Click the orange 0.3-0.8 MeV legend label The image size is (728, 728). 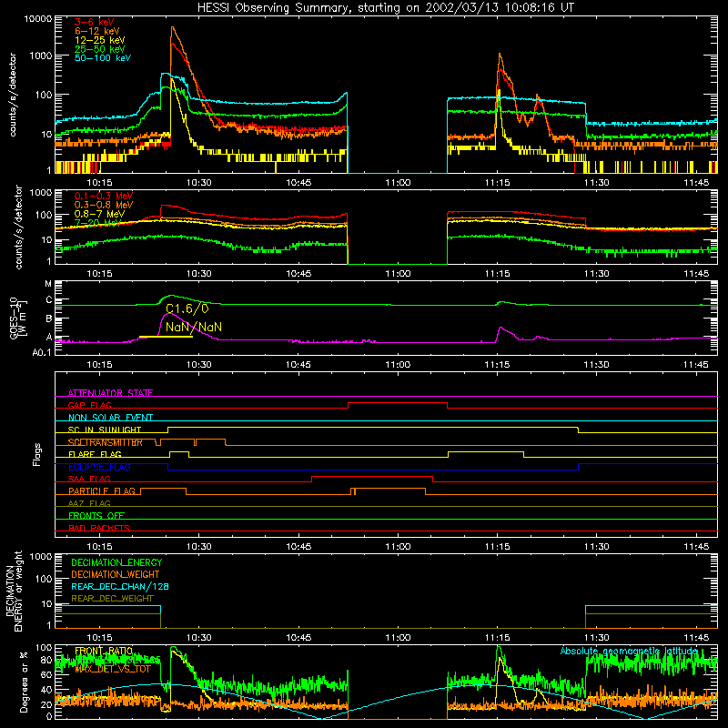click(104, 205)
